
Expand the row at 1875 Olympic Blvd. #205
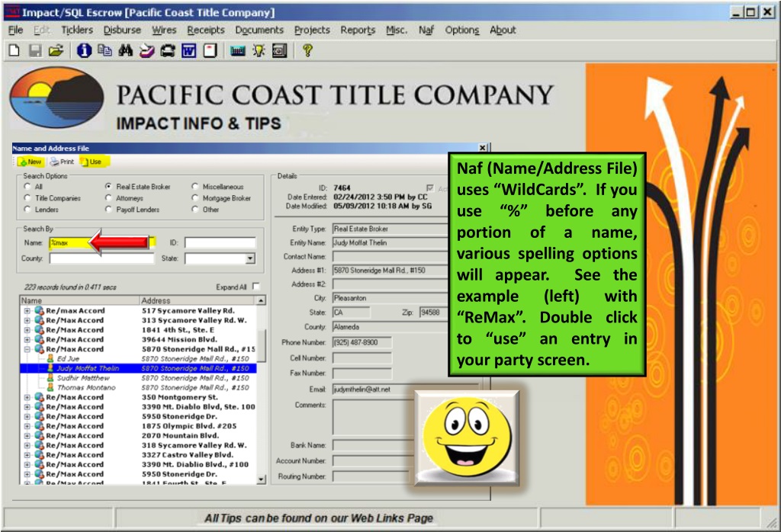27,426
